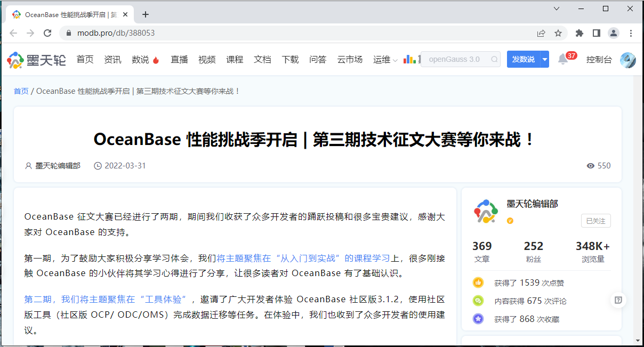Screen dimensions: 644x347
Task: Open the 下载 menu item
Action: [x=290, y=60]
